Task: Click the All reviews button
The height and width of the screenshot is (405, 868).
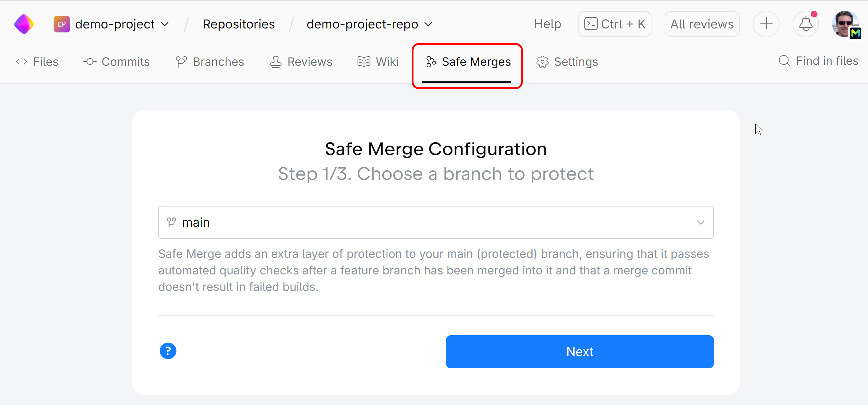Action: (x=702, y=24)
